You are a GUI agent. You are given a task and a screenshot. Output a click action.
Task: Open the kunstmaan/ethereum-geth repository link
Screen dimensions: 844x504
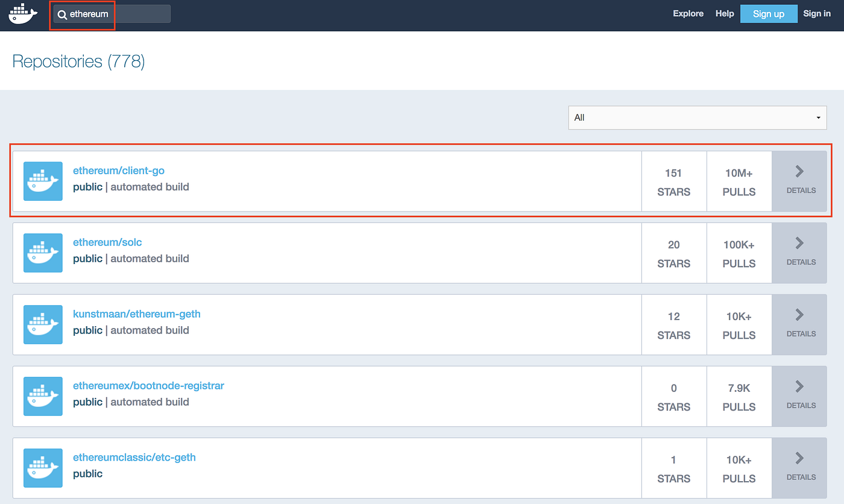(137, 314)
